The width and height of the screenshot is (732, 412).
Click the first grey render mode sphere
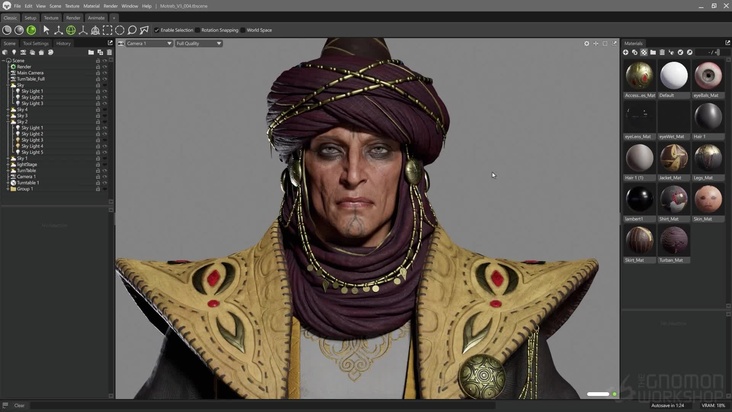coord(7,30)
